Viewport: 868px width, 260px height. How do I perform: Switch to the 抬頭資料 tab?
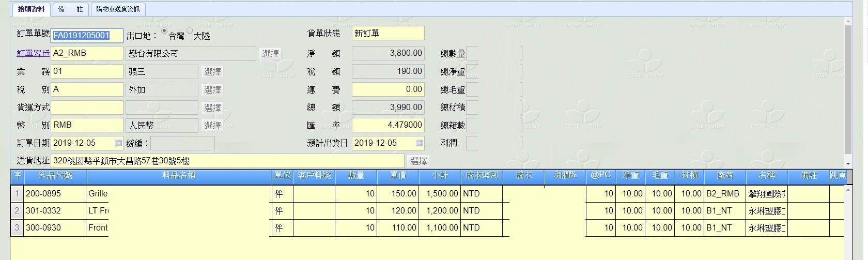click(x=32, y=9)
